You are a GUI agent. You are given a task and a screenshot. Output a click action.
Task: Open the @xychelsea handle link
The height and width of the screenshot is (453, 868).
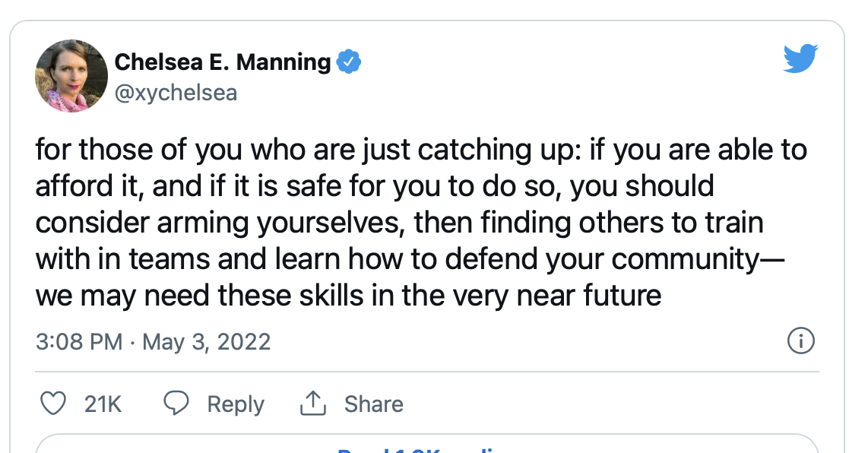[176, 93]
